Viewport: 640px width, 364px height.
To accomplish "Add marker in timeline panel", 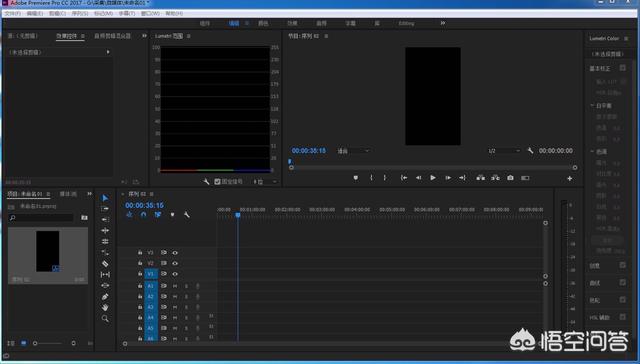I will point(172,215).
